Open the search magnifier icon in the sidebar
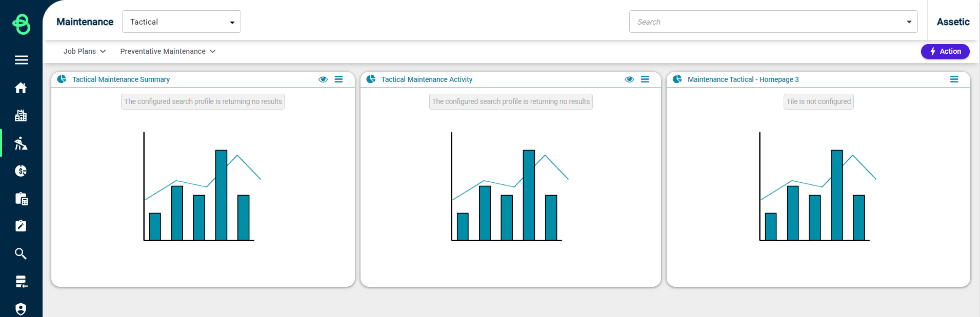The height and width of the screenshot is (317, 980). [x=21, y=253]
